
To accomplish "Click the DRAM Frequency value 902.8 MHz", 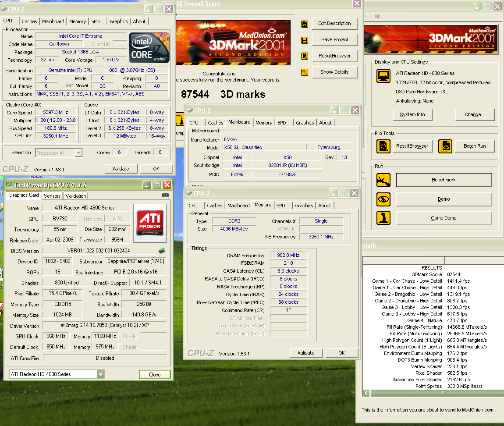I will pos(288,255).
